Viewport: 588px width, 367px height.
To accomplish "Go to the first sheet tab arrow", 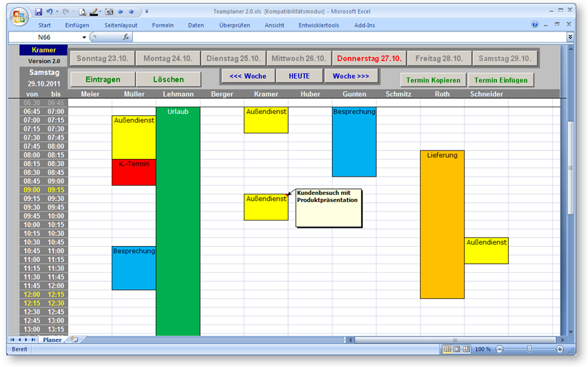I will 12,340.
